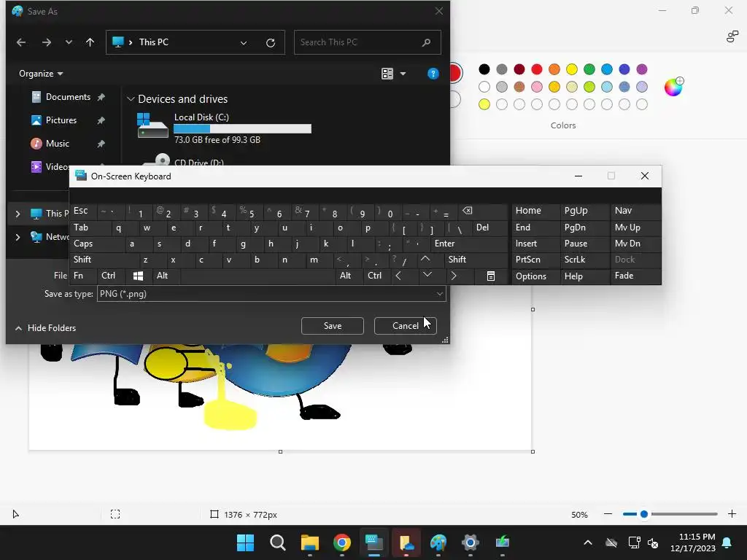Open Paint share icon top right
The image size is (747, 560).
tap(732, 36)
